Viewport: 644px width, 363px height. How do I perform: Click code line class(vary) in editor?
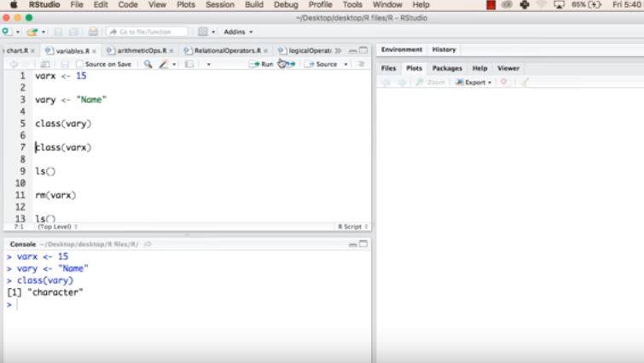coord(63,124)
